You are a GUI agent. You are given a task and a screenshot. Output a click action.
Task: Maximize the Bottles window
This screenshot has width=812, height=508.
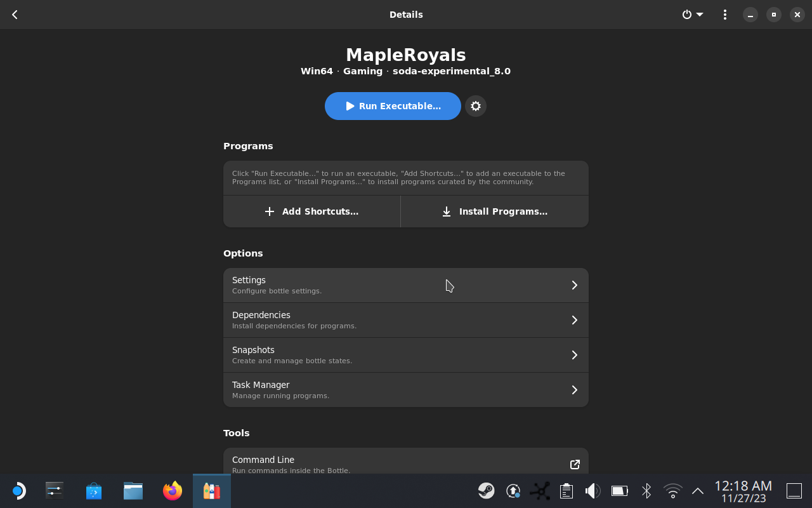tap(774, 15)
